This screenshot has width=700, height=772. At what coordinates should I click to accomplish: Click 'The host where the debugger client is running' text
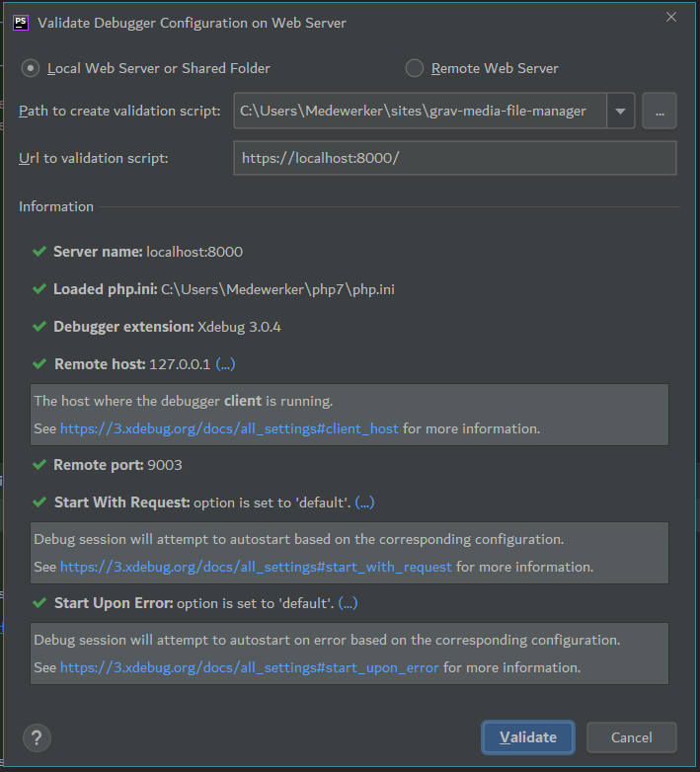(183, 401)
